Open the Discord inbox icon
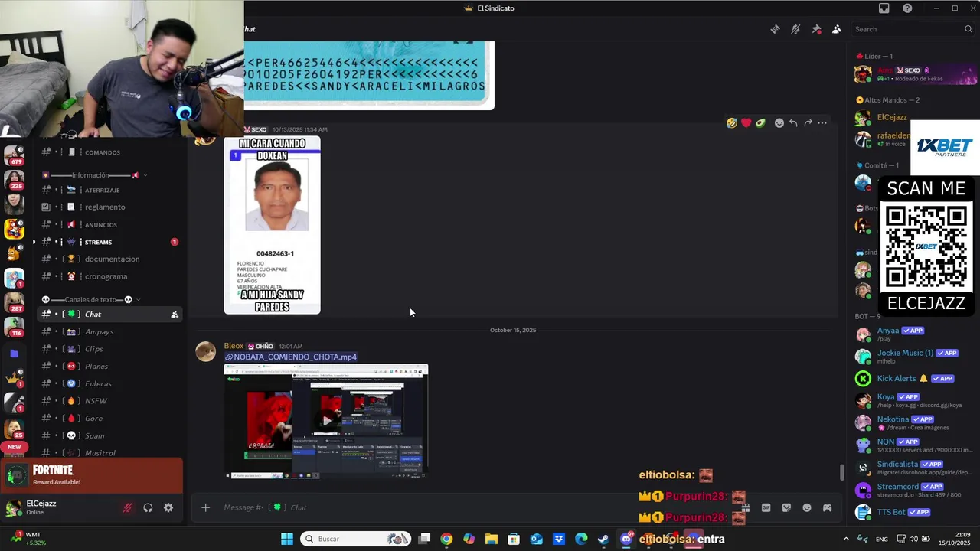This screenshot has width=980, height=551. coord(884,8)
